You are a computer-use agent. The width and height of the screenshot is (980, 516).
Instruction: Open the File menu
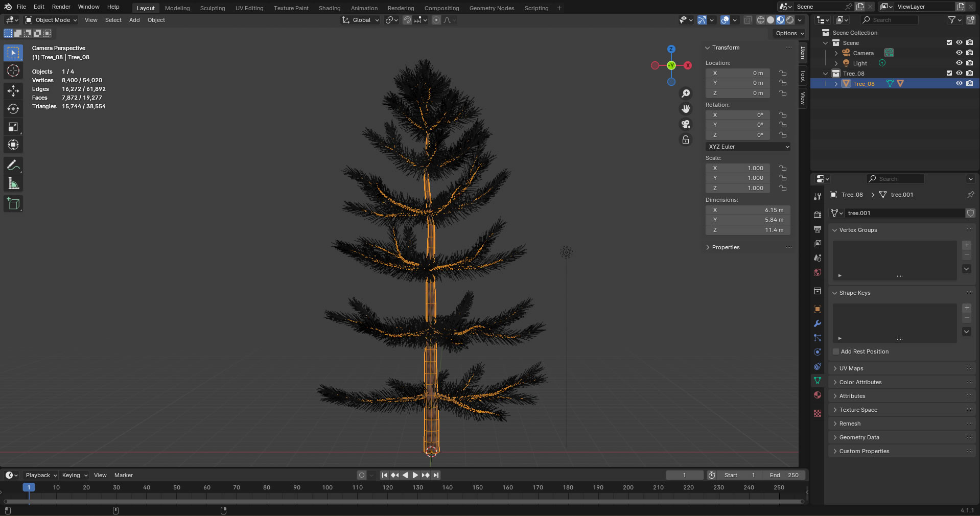click(x=21, y=7)
